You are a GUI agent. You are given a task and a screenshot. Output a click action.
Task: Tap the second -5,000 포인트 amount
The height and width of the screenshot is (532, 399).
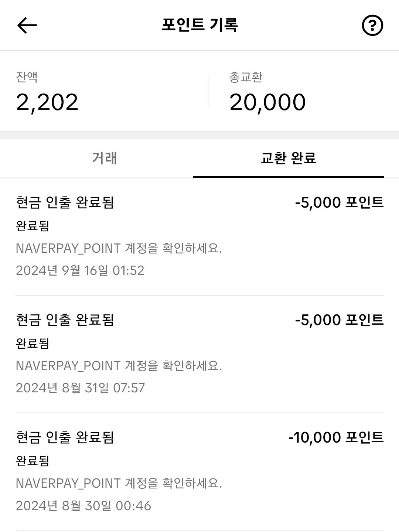click(x=339, y=320)
